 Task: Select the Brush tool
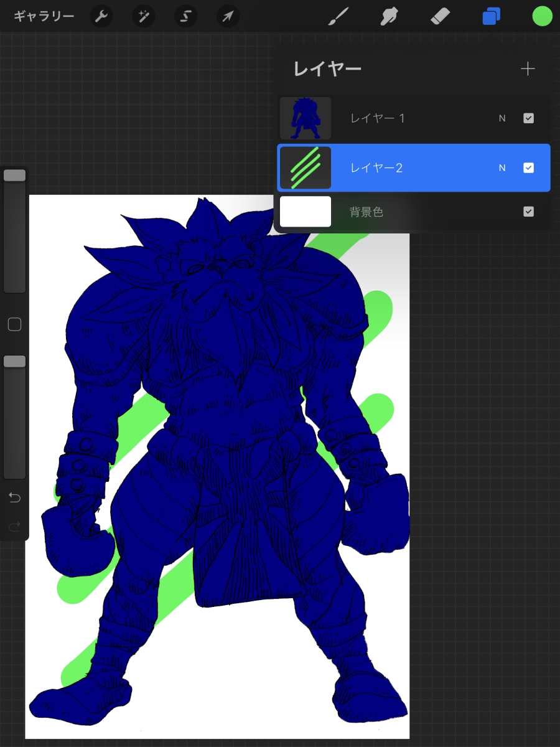point(338,16)
